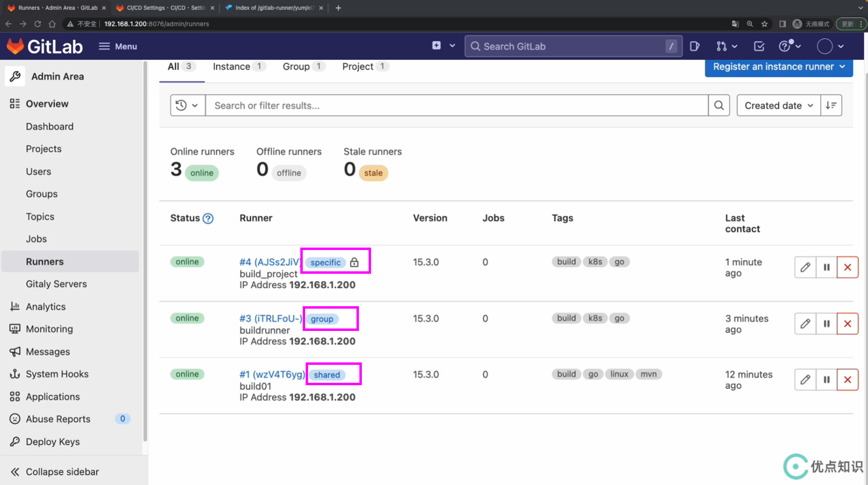868x485 pixels.
Task: Open the Analytics sidebar section
Action: [46, 307]
